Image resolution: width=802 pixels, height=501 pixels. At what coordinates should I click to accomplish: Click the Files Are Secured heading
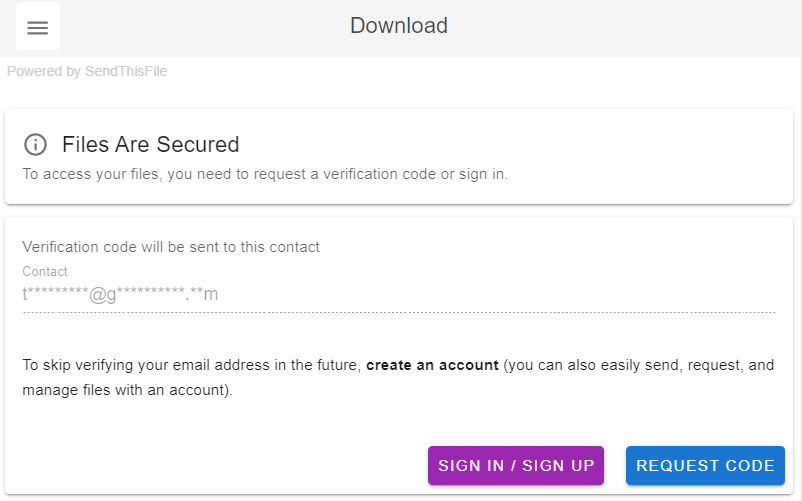click(150, 144)
